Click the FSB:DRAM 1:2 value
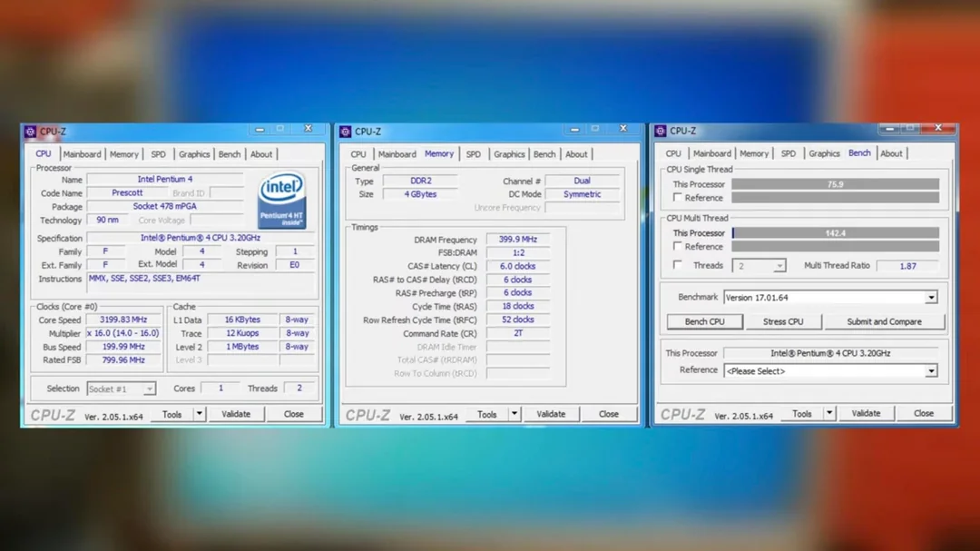Screen dimensions: 980x551 click(x=518, y=252)
